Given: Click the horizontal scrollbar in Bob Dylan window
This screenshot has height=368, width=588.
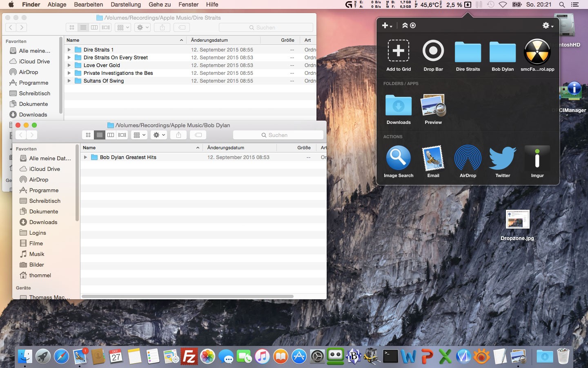Looking at the screenshot, I should coord(187,296).
